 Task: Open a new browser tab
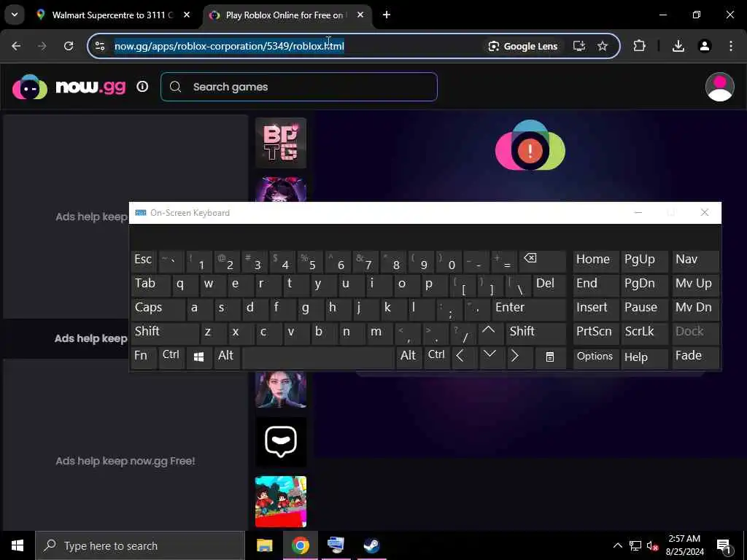(x=387, y=15)
